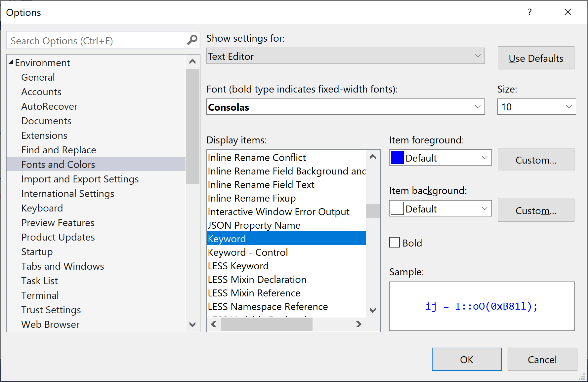
Task: Select Inline Rename Fixup display item
Action: pos(286,198)
